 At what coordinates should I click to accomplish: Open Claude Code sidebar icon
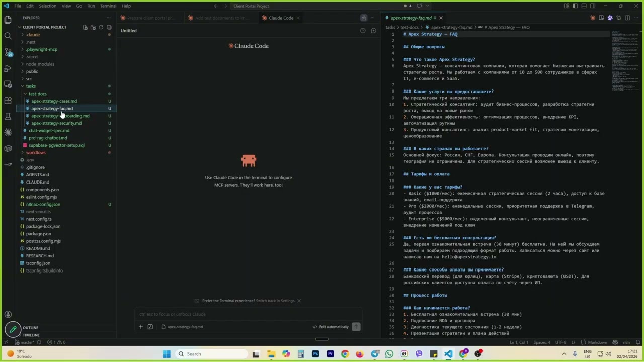(x=8, y=132)
